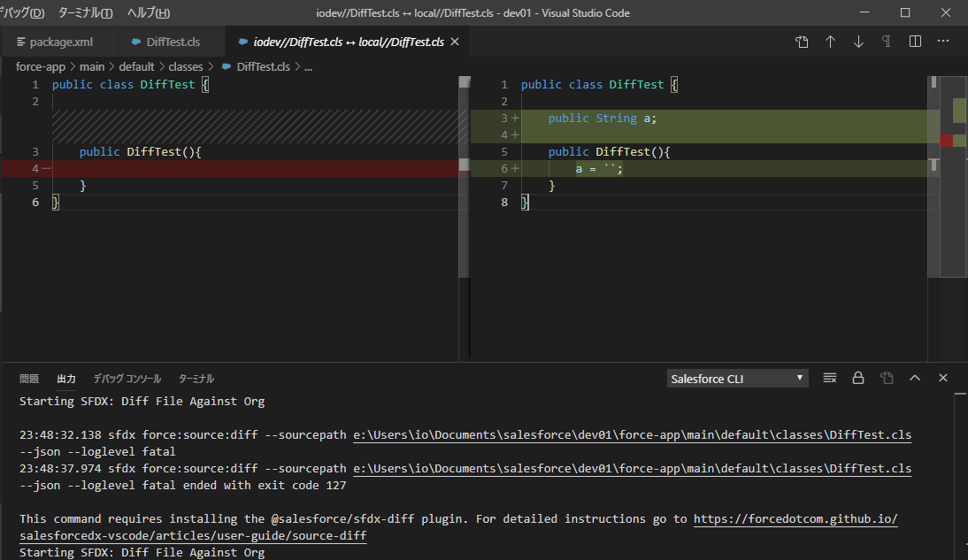Screen dimensions: 968x560
Task: Click deleted line 4 in left pane
Action: 234,169
